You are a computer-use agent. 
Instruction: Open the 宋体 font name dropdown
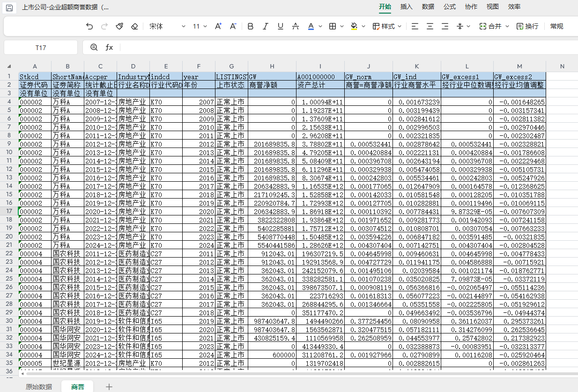167,26
